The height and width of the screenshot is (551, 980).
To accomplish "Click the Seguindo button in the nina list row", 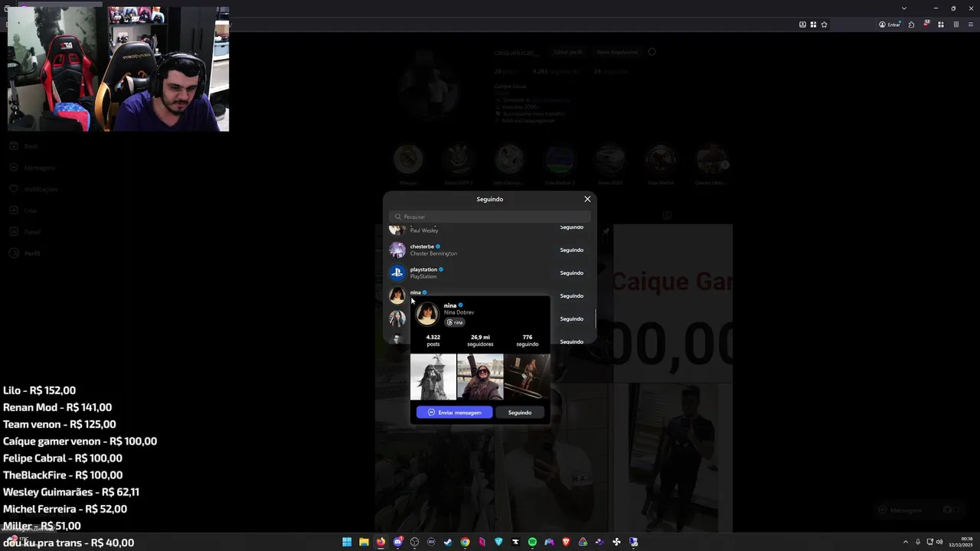I will [x=571, y=296].
